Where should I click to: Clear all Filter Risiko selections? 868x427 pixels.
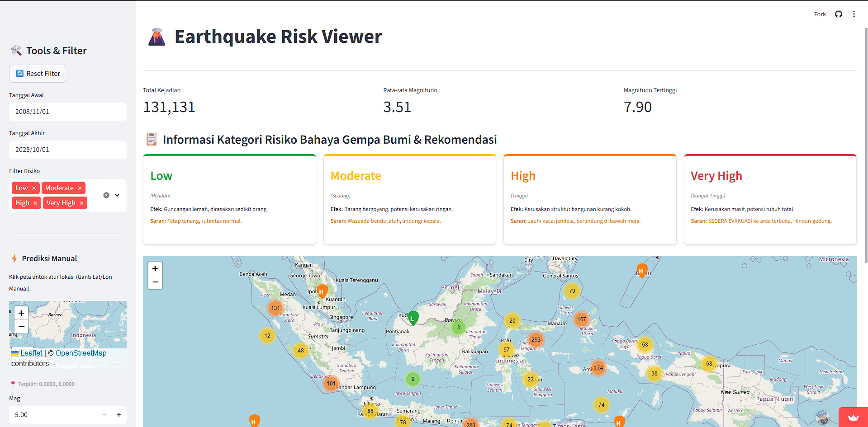[x=106, y=195]
